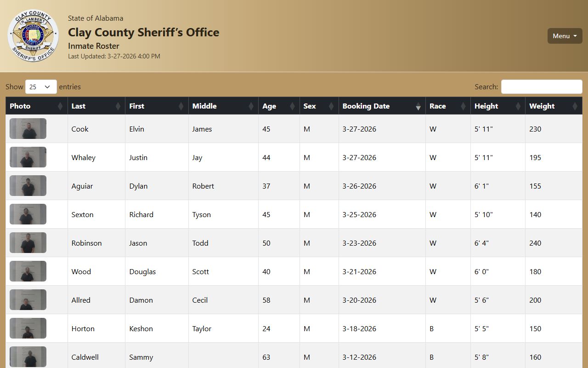Screen dimensions: 588x368
Task: Click booking date 3-21-2026
Action: [x=359, y=272]
